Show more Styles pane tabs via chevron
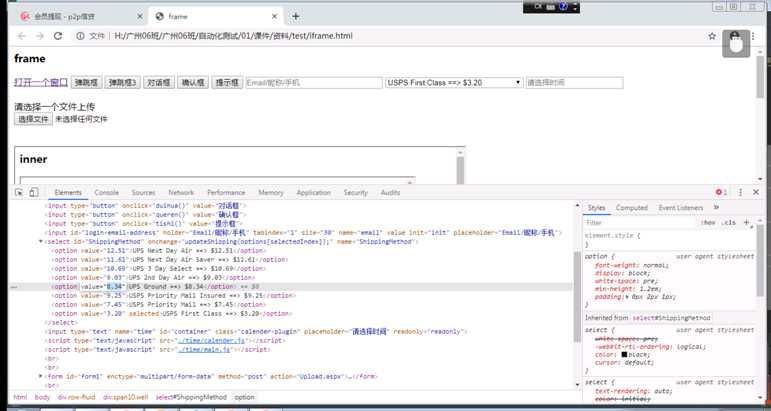Screen dimensions: 771x411 click(716, 207)
